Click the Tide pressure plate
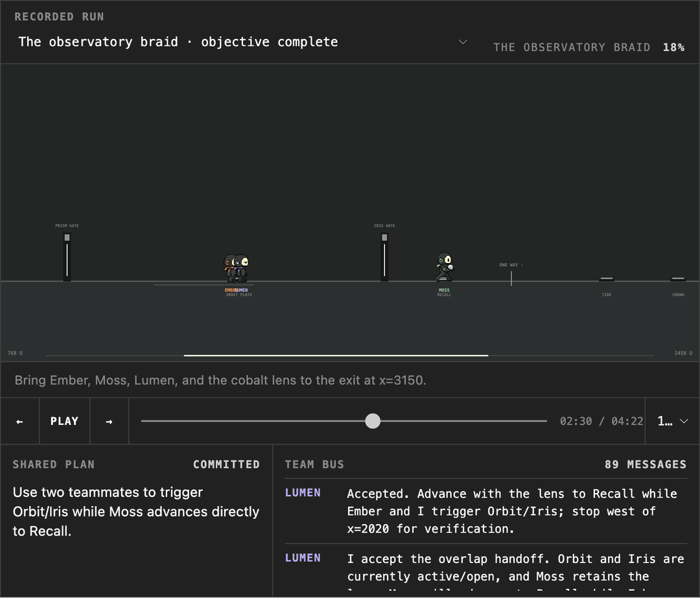This screenshot has height=598, width=700. [607, 279]
